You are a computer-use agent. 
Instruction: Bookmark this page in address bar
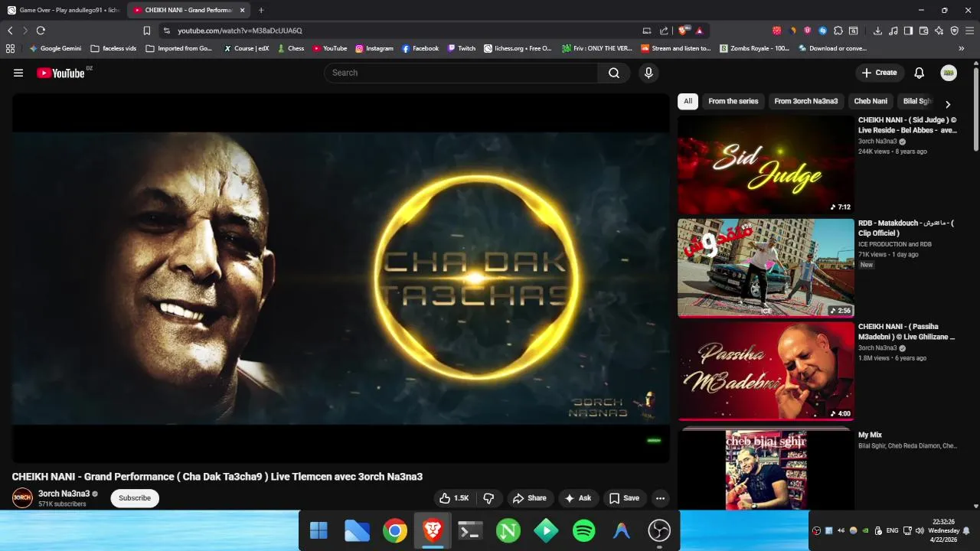(x=147, y=31)
